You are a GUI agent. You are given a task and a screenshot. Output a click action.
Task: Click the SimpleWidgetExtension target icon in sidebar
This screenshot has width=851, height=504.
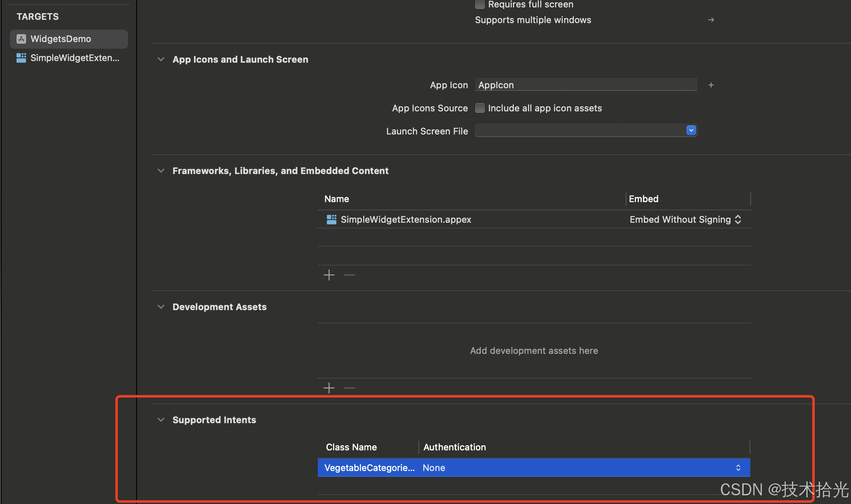coord(21,58)
